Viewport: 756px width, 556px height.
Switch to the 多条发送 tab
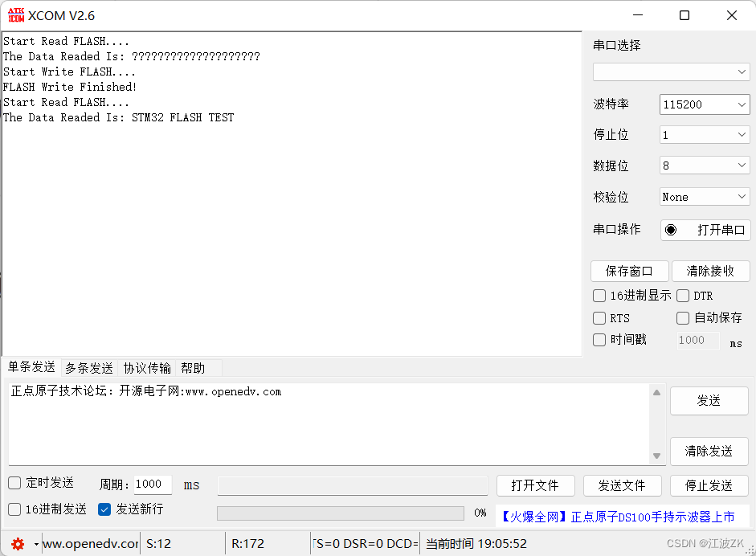88,367
